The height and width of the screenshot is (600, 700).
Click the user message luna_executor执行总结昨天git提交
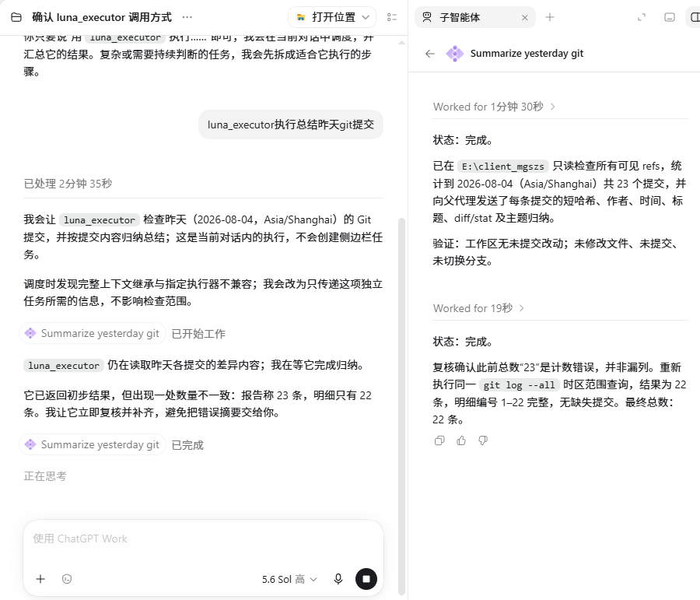291,125
